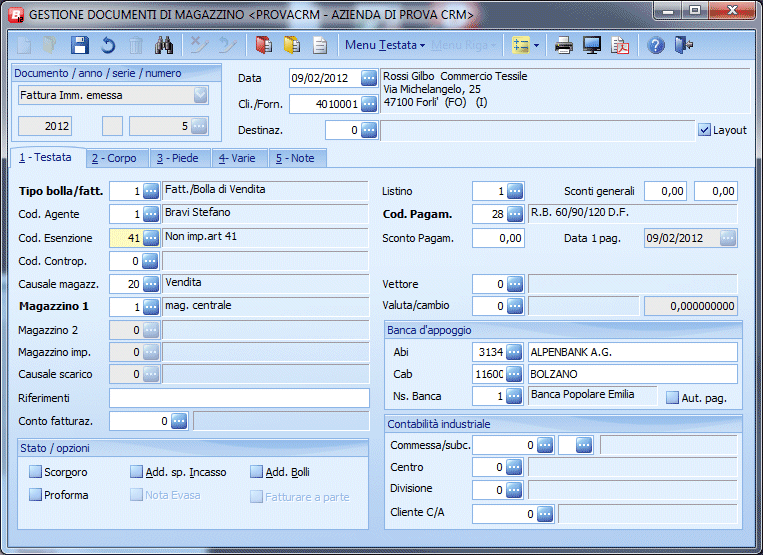Switch to the 2 - Corpo tab
This screenshot has height=555, width=763.
113,158
